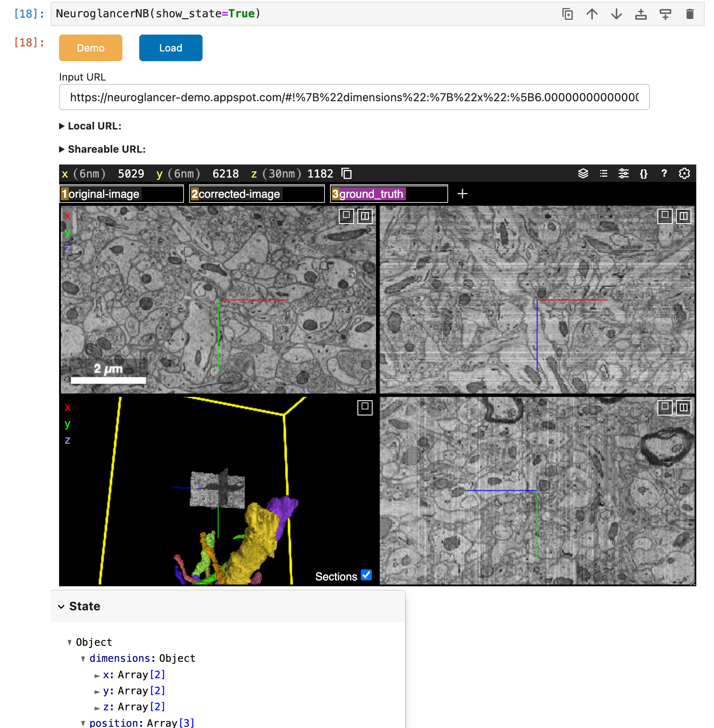
Task: Open selected layer controls sliders icon
Action: pos(624,173)
